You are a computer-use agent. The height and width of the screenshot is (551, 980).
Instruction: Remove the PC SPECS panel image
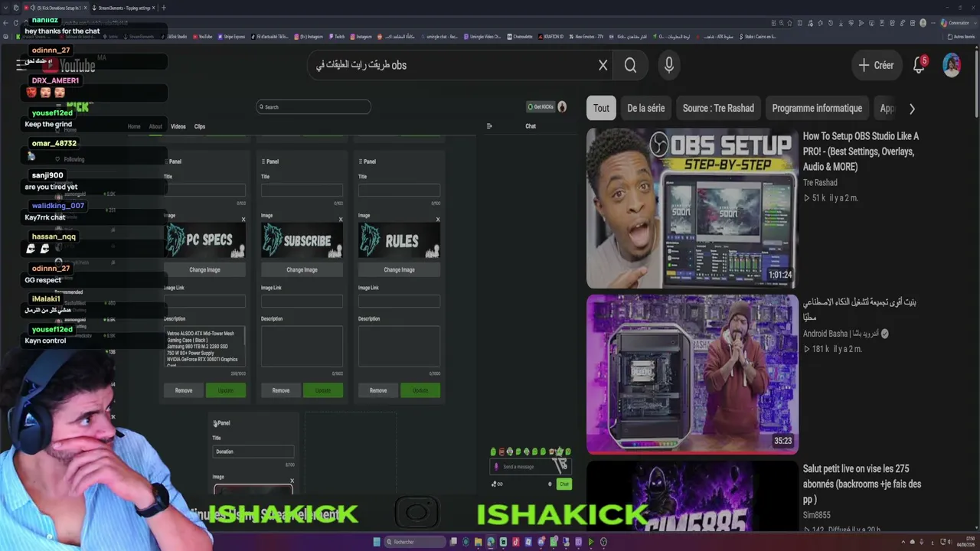[x=243, y=220]
